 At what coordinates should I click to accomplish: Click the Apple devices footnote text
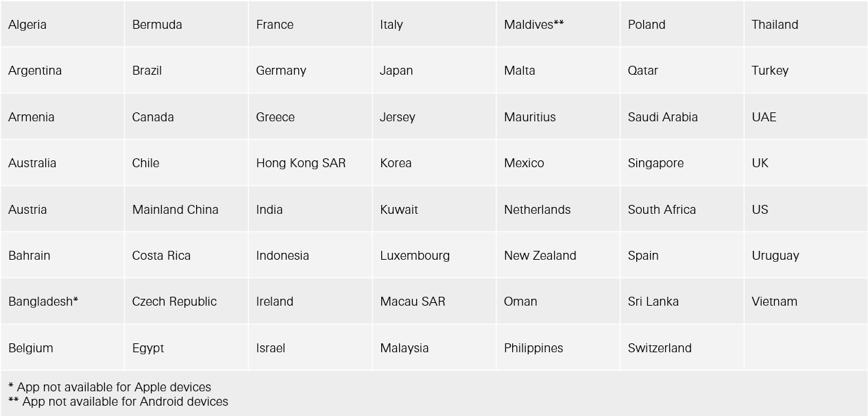[x=110, y=387]
